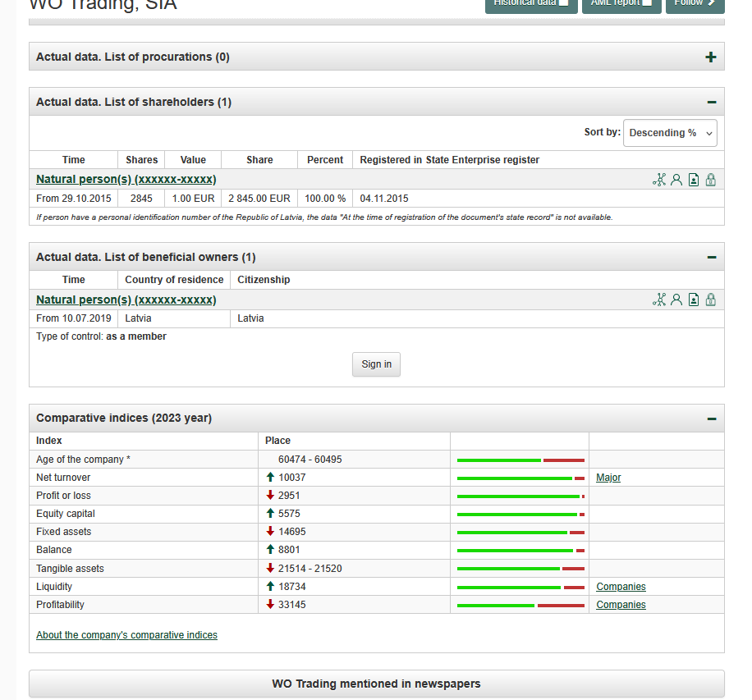Click the From 29.10.2015 cell

click(73, 199)
